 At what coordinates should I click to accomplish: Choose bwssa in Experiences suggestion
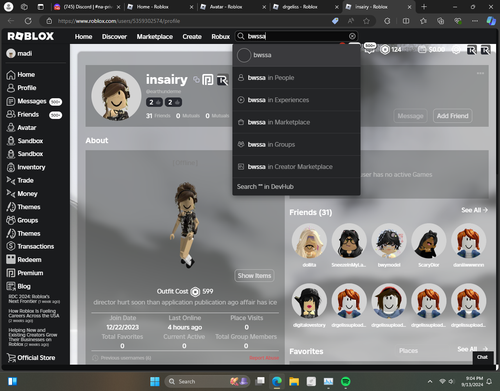[x=296, y=100]
